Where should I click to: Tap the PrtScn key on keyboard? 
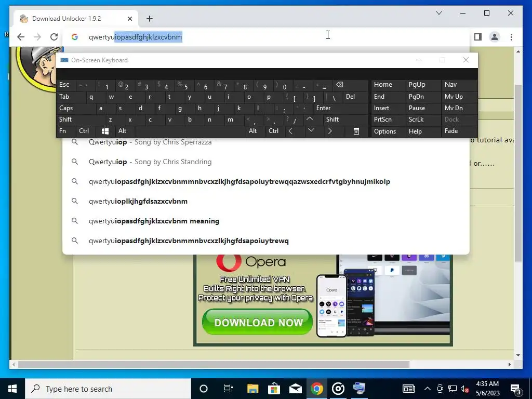point(389,119)
